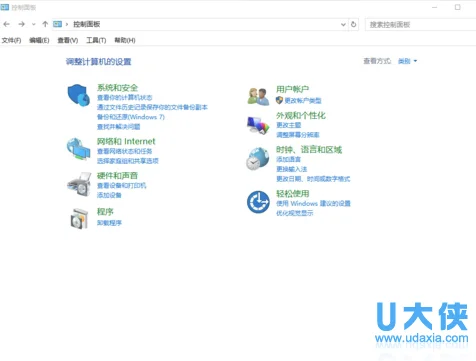Click 添加设备 link

point(109,195)
